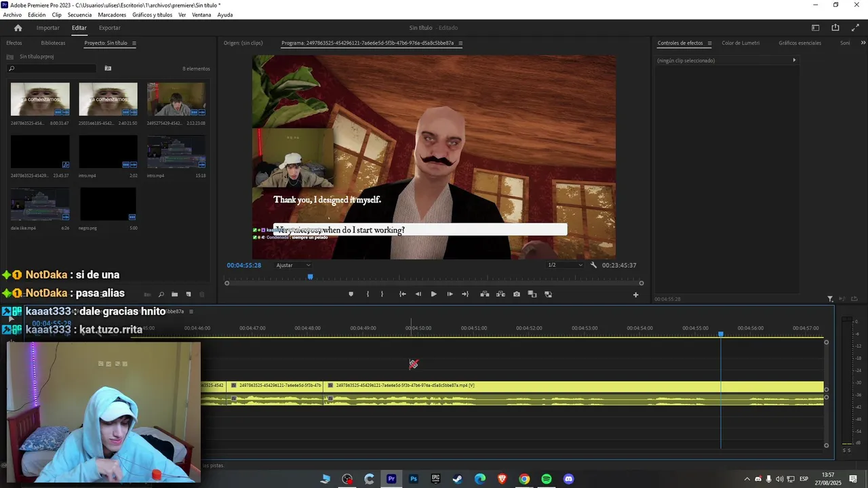
Task: Switch to the Bibliotecas panel tab
Action: pos(53,43)
